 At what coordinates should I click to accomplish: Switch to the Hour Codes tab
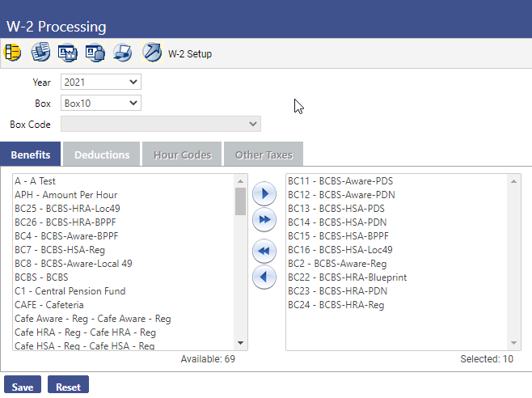pyautogui.click(x=182, y=155)
